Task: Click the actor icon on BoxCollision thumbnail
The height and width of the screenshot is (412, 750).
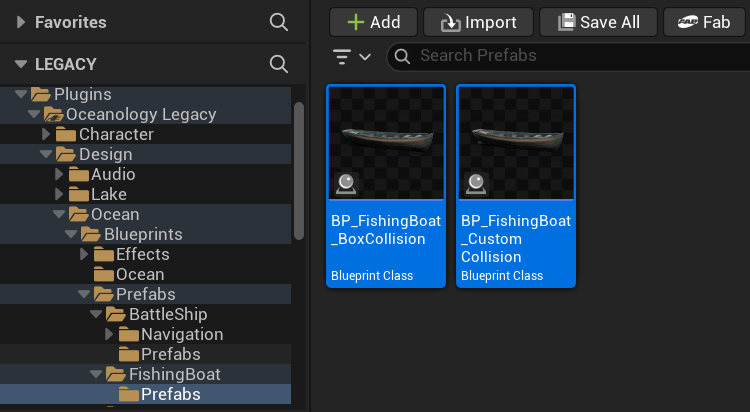Action: 346,184
